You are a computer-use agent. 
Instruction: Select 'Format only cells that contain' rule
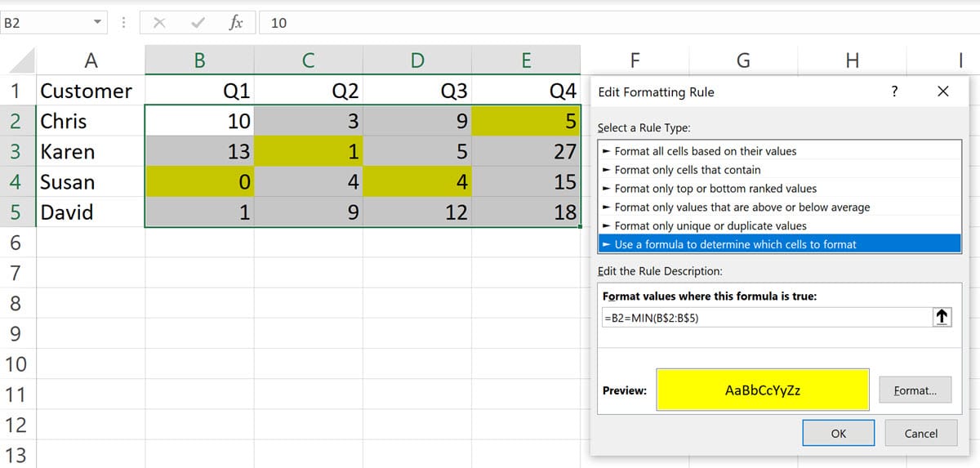687,170
